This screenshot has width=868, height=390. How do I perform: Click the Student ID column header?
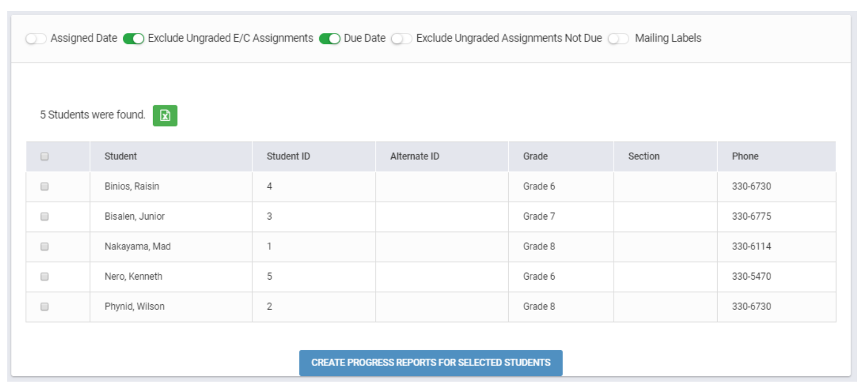click(288, 156)
